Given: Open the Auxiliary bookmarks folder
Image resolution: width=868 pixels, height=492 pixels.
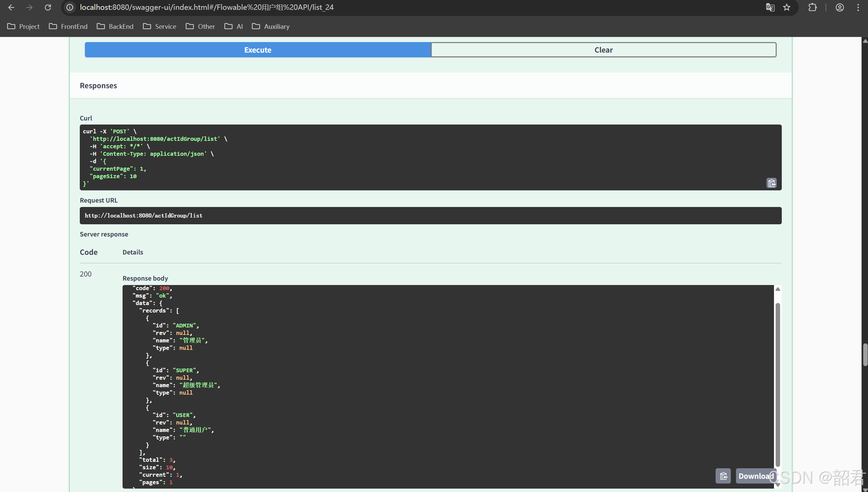Looking at the screenshot, I should coord(271,26).
